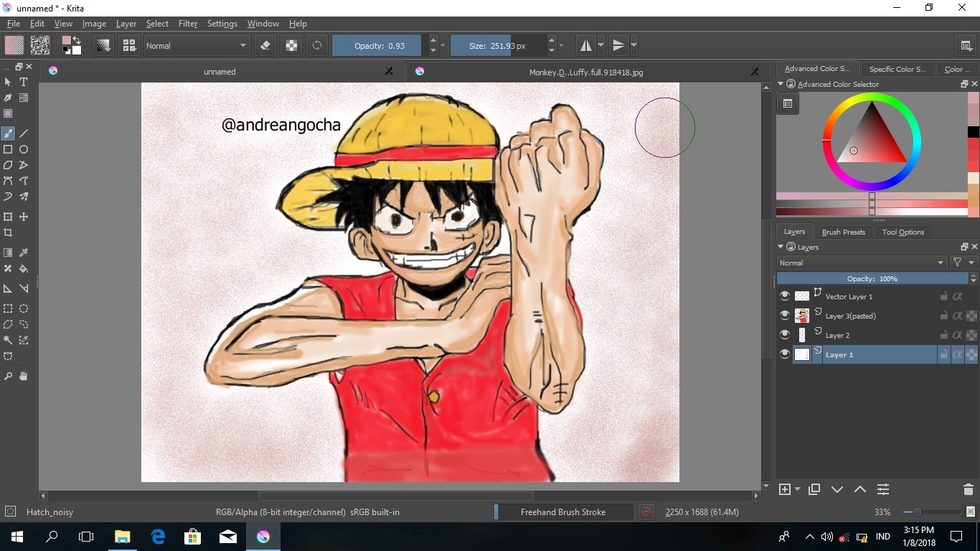Viewport: 980px width, 551px height.
Task: Select the Move tool
Action: (24, 217)
